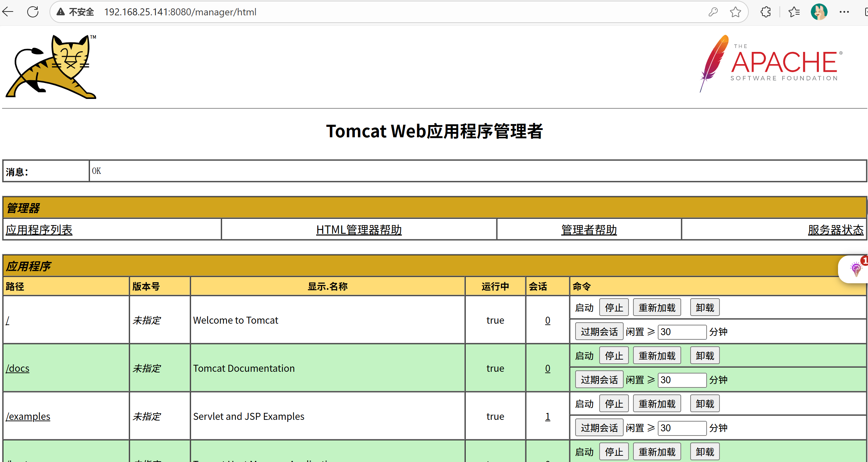Open the root path / link
This screenshot has width=868, height=462.
point(8,320)
